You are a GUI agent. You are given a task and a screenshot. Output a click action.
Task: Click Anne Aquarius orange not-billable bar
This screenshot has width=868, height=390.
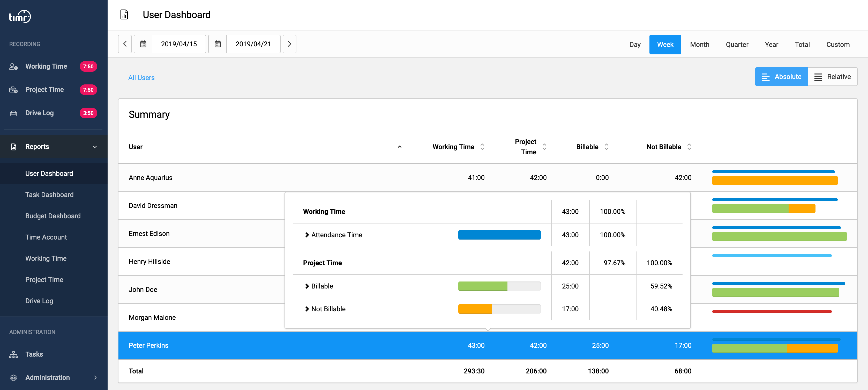(775, 181)
